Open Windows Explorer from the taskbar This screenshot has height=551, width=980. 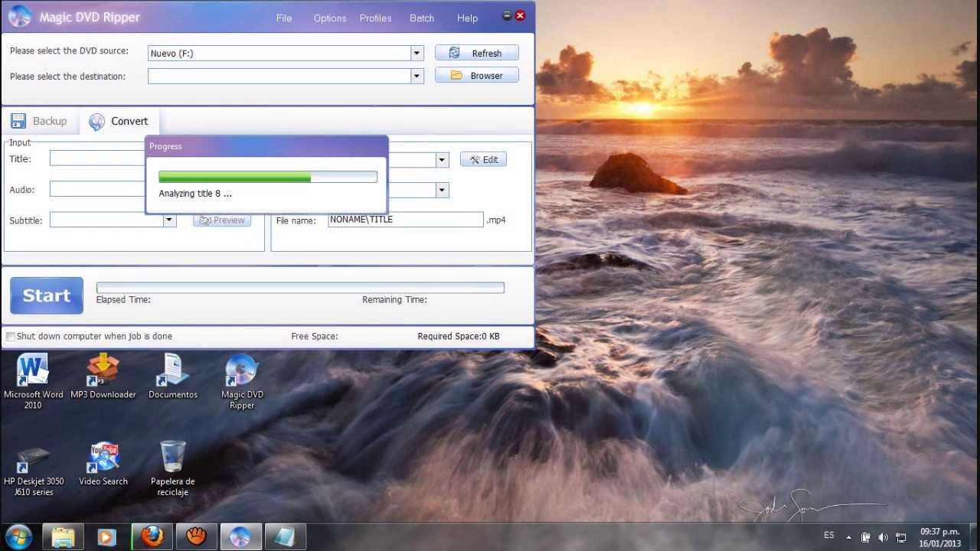click(x=63, y=537)
